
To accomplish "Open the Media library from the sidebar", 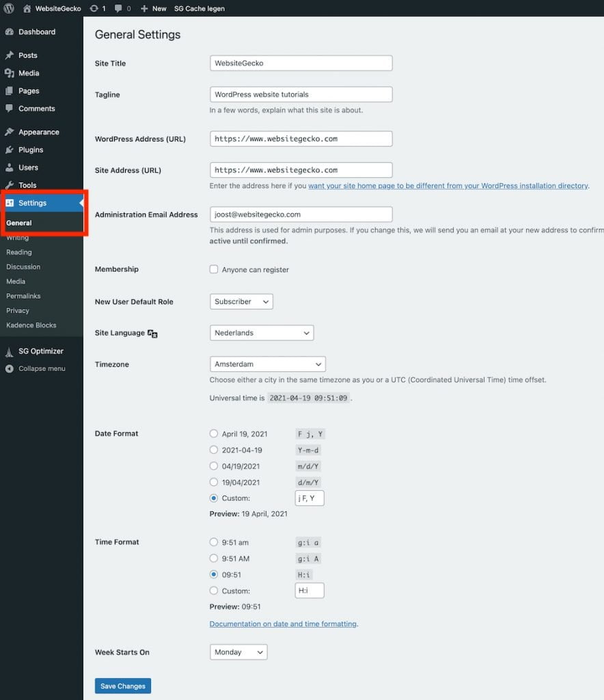I will click(x=10, y=73).
